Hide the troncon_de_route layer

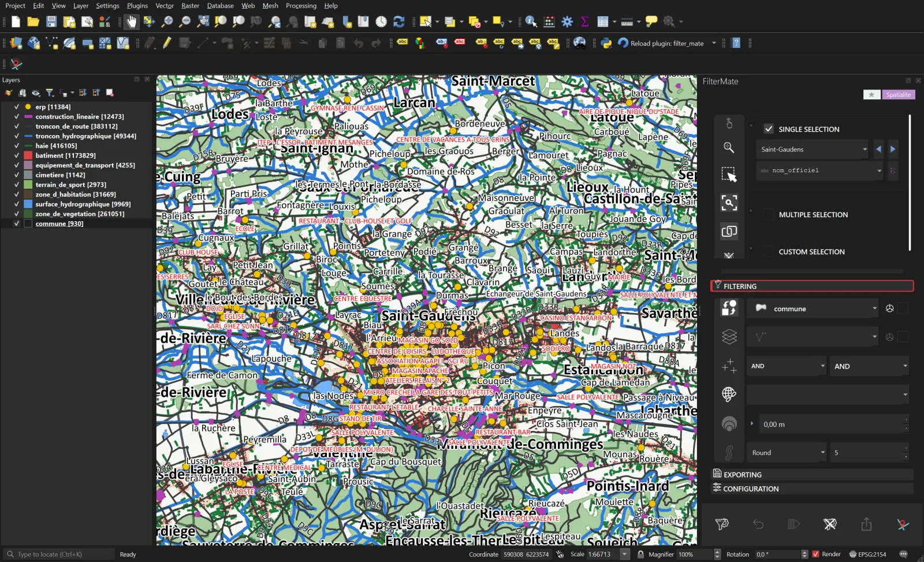coord(17,126)
